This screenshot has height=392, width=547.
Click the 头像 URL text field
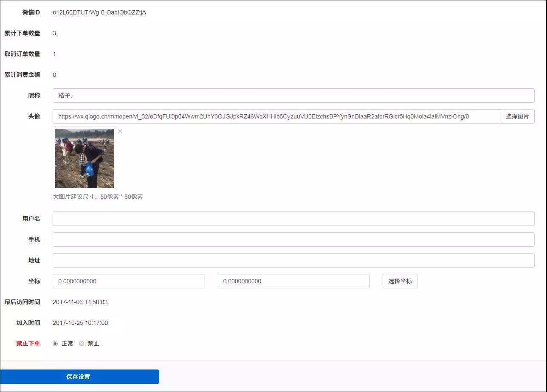[x=276, y=116]
